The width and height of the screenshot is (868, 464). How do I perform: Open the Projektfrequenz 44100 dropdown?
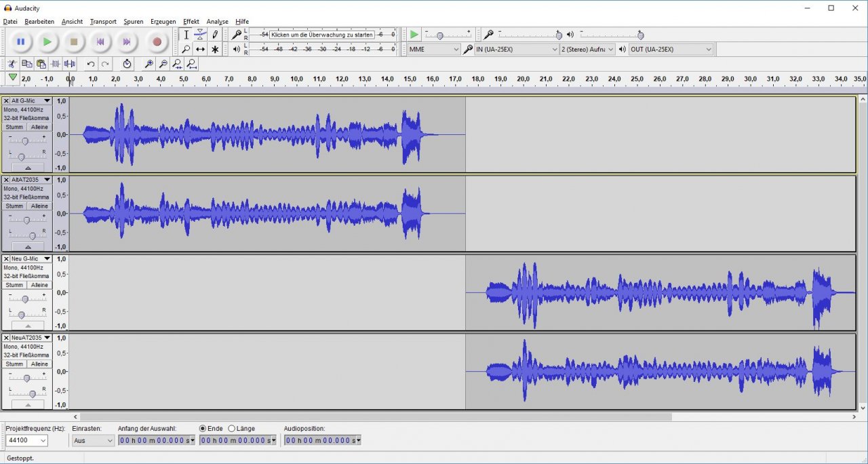pos(27,441)
